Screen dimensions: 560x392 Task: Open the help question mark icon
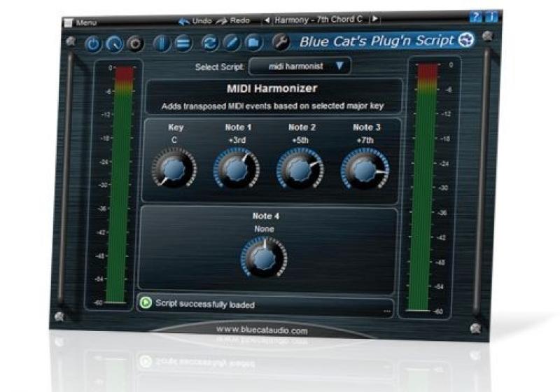(x=475, y=17)
